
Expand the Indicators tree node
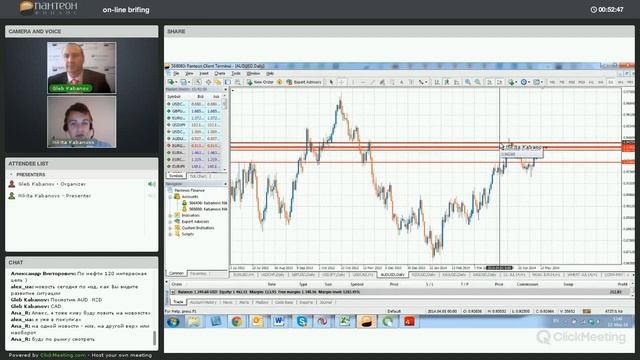tap(171, 215)
